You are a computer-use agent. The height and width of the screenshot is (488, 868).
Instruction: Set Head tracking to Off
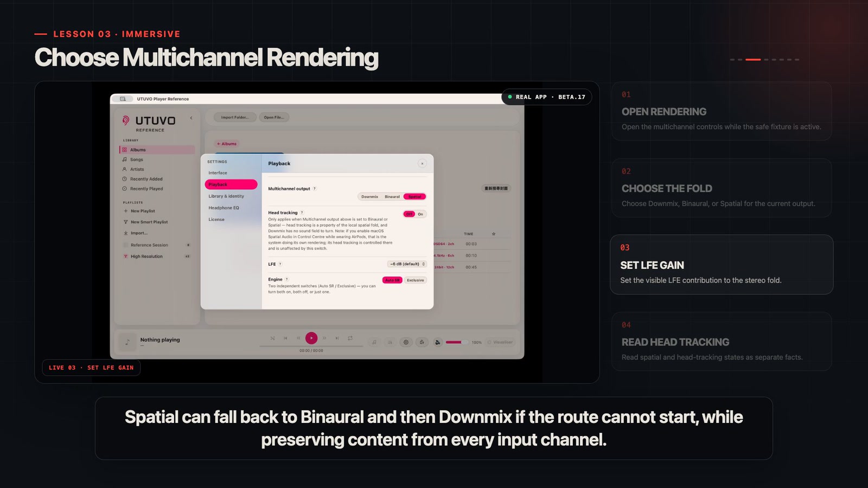click(409, 214)
